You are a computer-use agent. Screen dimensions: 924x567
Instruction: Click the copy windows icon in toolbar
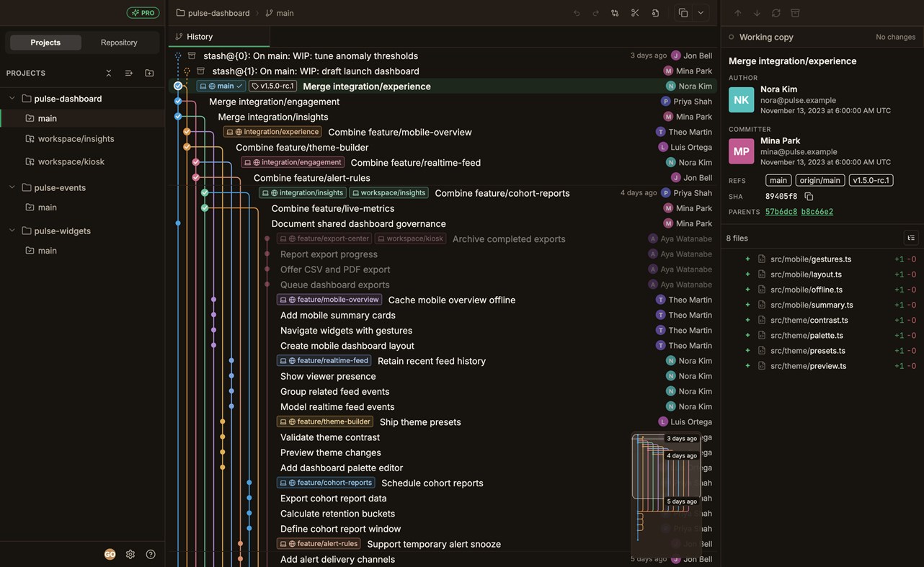[x=683, y=13]
